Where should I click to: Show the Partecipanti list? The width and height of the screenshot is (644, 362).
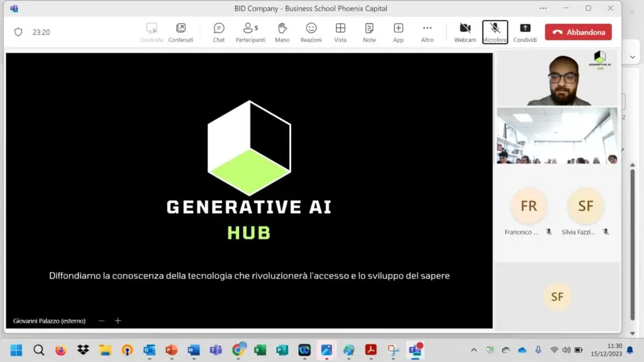(x=250, y=32)
